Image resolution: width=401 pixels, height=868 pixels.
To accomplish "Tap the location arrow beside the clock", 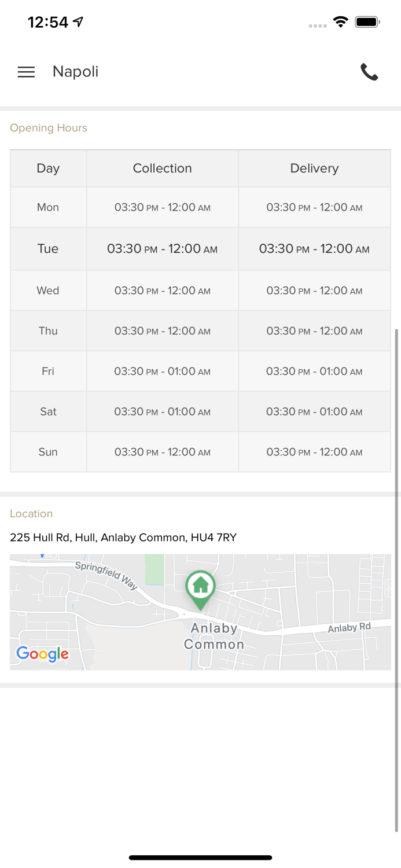I will pos(78,22).
